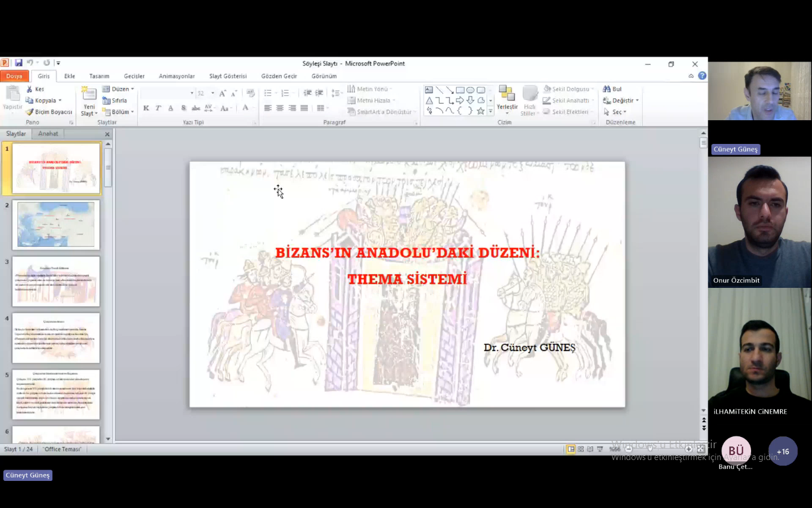Select the star shape in the shapes gallery
The height and width of the screenshot is (508, 812).
click(480, 111)
